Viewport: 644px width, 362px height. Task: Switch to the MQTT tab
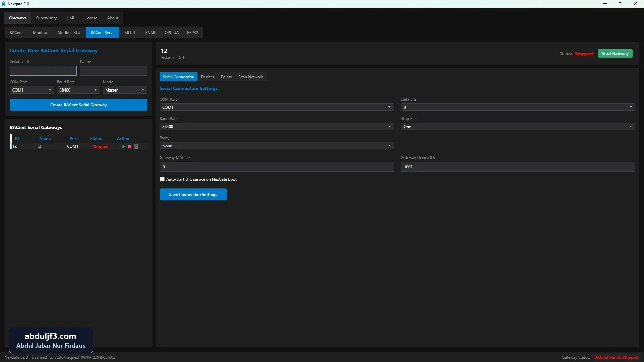click(130, 33)
